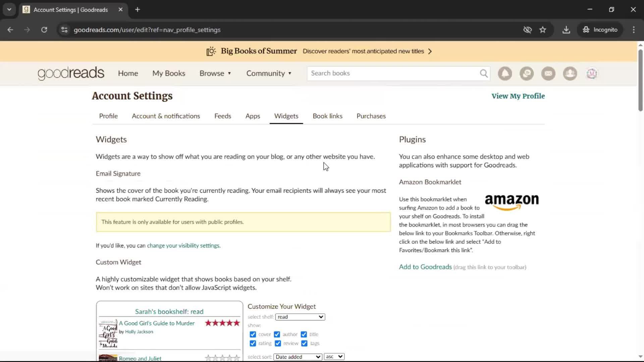Viewport: 644px width, 362px height.
Task: Open Sarah's bookshelf: read link
Action: (169, 311)
